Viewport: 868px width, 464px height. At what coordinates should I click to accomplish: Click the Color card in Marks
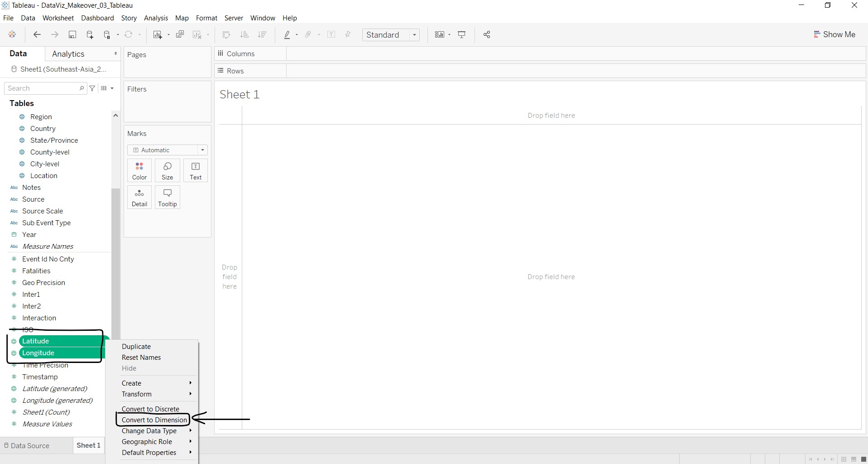tap(139, 171)
